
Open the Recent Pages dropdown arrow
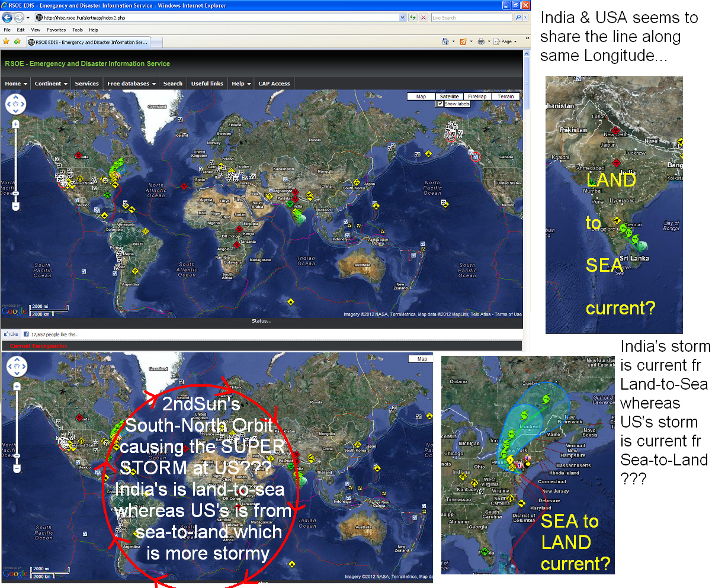(x=29, y=18)
